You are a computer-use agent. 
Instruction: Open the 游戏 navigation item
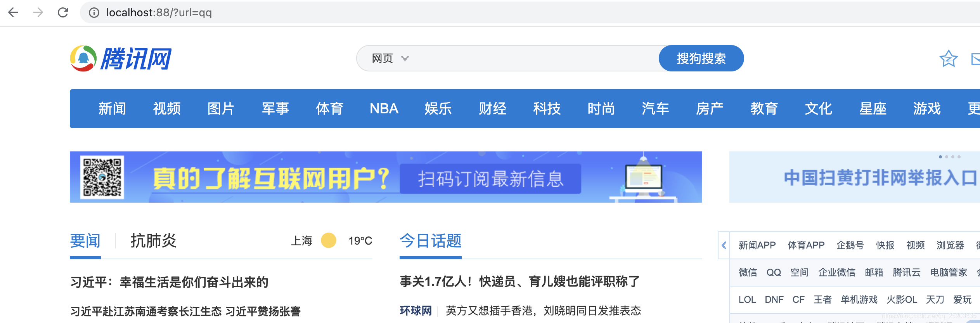pyautogui.click(x=927, y=108)
